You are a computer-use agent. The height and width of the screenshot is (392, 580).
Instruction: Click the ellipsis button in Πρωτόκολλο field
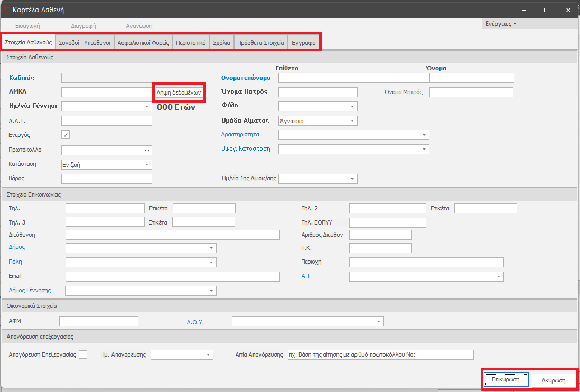[x=147, y=150]
